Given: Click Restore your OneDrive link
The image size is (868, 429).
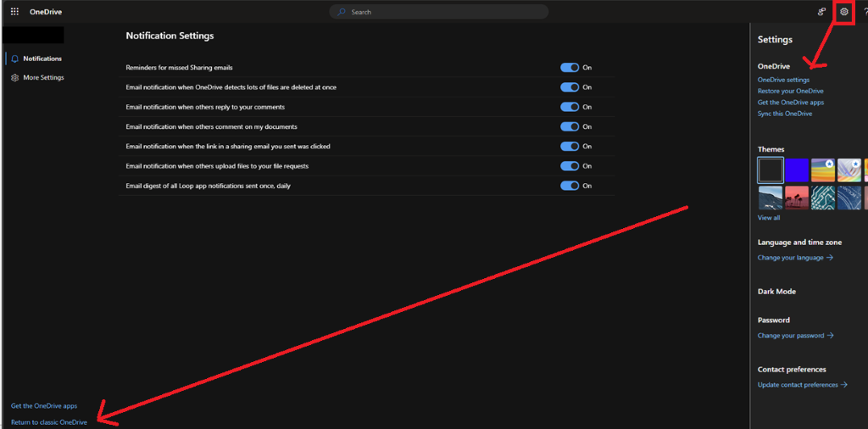Looking at the screenshot, I should click(x=791, y=91).
